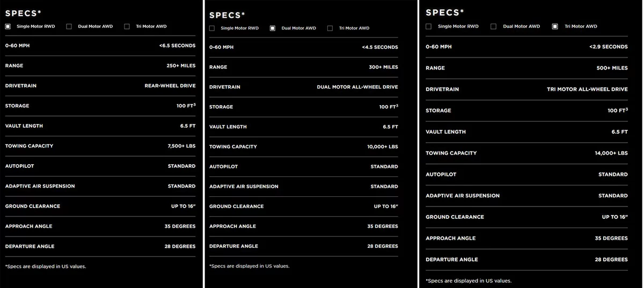Screen dimensions: 644x288
Task: Click the <6.5 SECONDS acceleration value
Action: [178, 46]
